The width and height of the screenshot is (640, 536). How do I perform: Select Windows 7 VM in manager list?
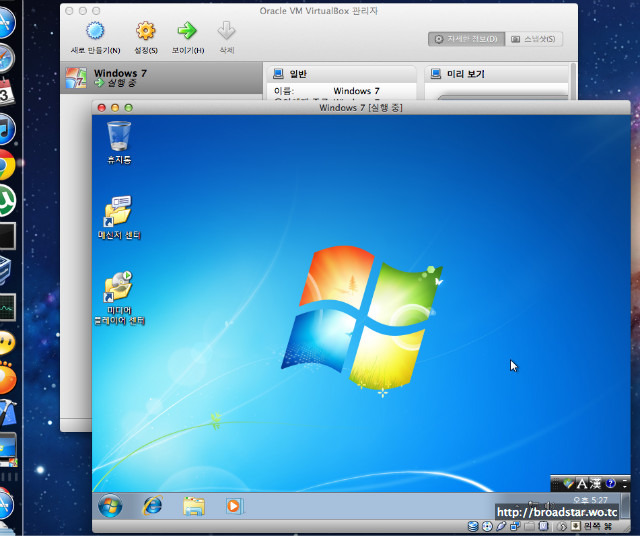coord(161,78)
